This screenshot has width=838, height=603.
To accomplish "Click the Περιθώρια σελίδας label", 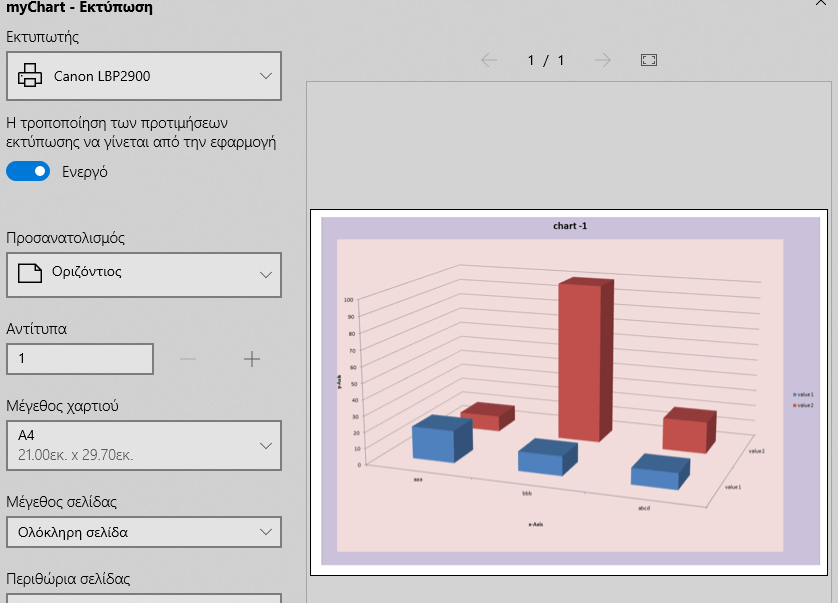I will tap(68, 579).
